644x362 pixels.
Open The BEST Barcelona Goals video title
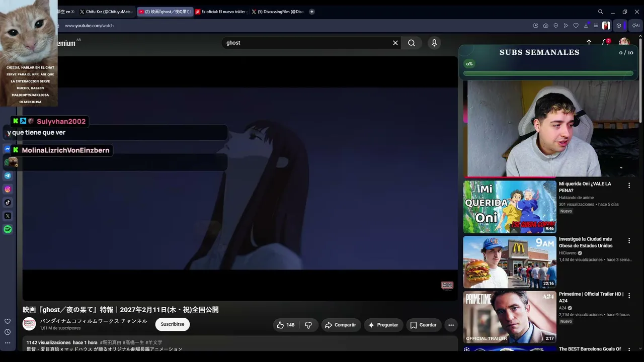pos(590,349)
